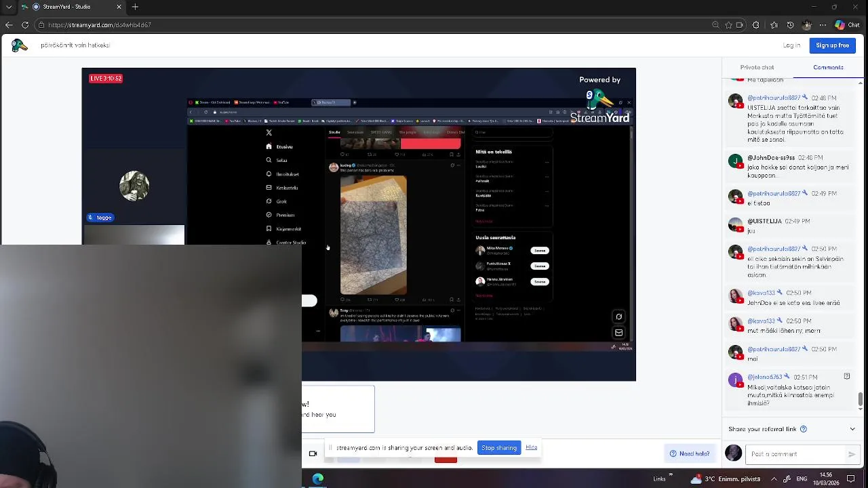Click the puzzle photo in streamed tweet

tap(373, 235)
